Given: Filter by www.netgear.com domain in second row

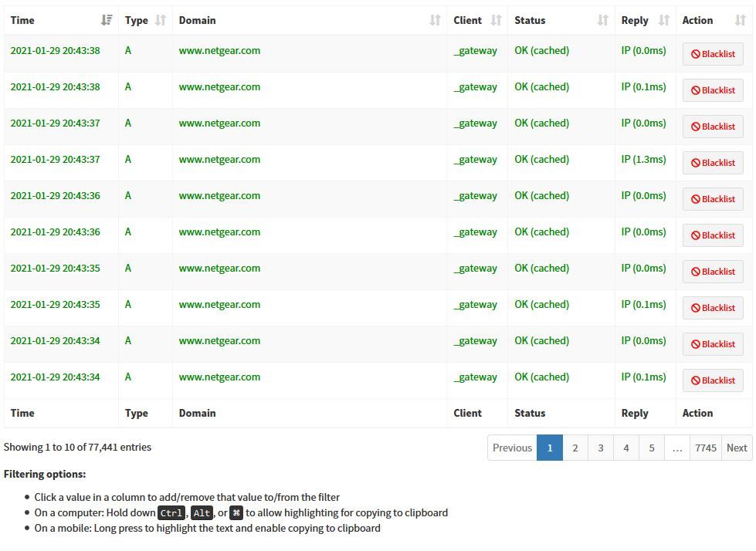Looking at the screenshot, I should [x=219, y=87].
